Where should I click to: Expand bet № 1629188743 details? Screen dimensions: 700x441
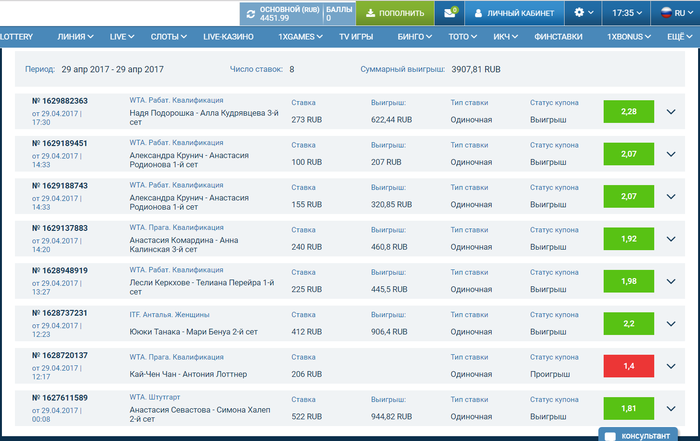pyautogui.click(x=671, y=196)
